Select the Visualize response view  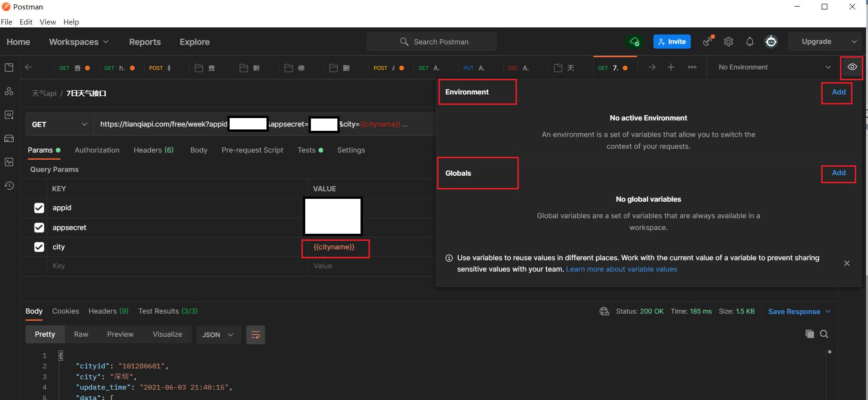(167, 334)
